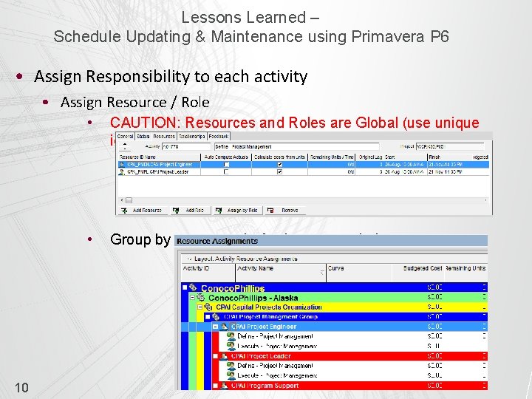Viewport: 532px width, 399px height.
Task: Click the Resource Assignments title bar
Action: point(331,241)
